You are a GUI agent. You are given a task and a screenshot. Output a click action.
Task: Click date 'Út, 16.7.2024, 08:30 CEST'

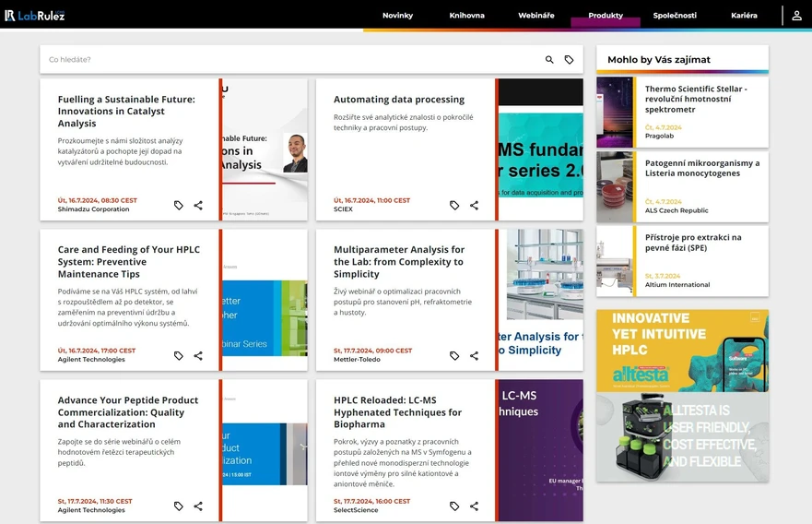[x=98, y=200]
